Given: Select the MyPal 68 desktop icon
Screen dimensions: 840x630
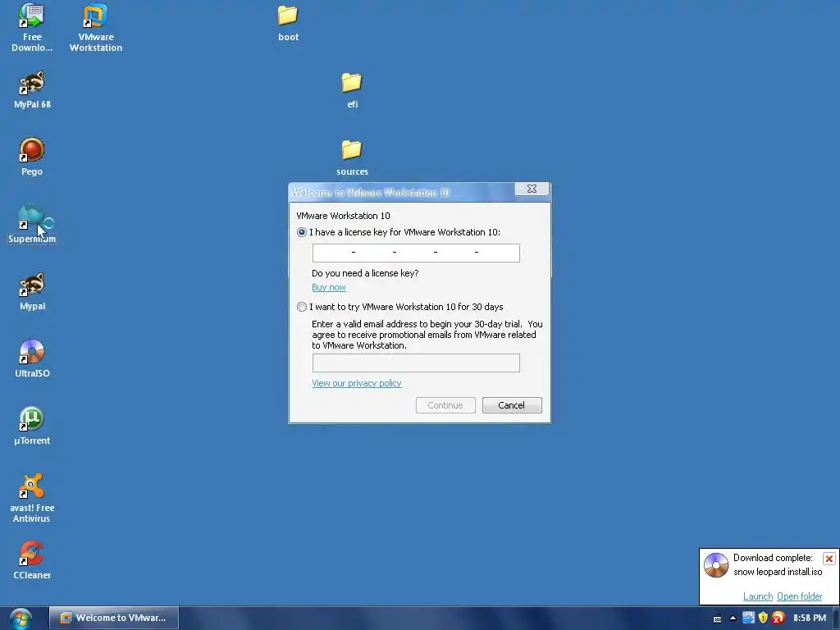Looking at the screenshot, I should click(32, 90).
